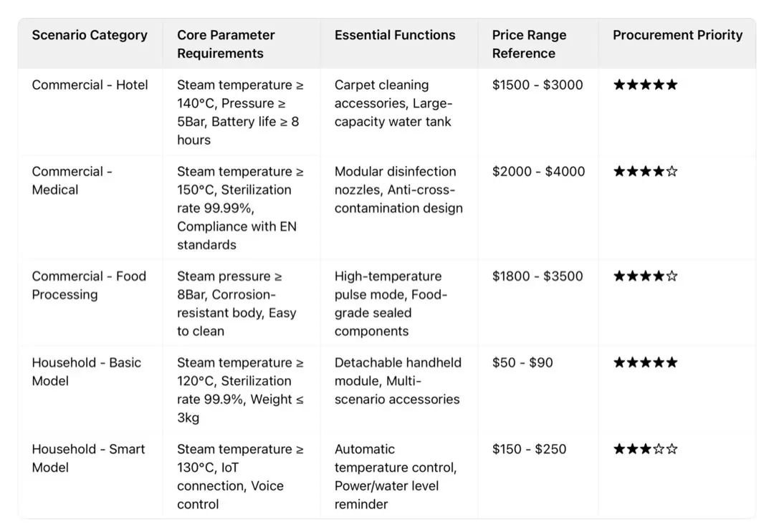Click the Scenario Category column header

(x=90, y=35)
